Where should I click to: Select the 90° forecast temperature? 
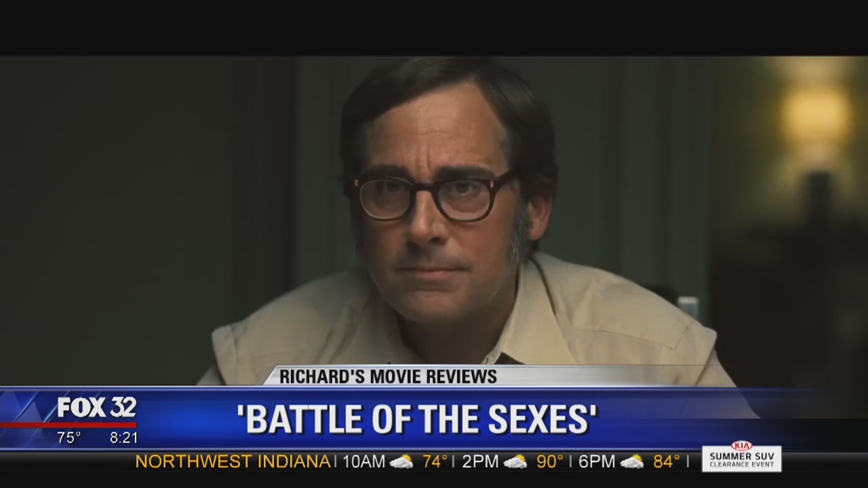point(550,462)
